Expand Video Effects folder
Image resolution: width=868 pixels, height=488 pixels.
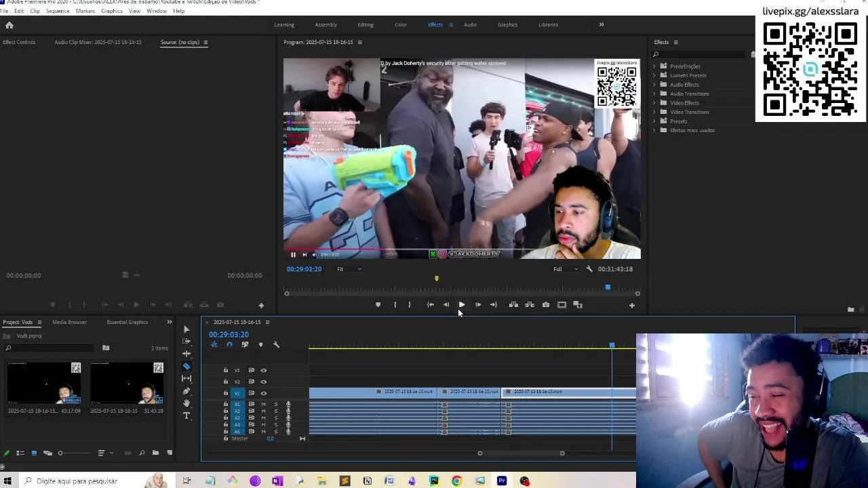coord(654,103)
